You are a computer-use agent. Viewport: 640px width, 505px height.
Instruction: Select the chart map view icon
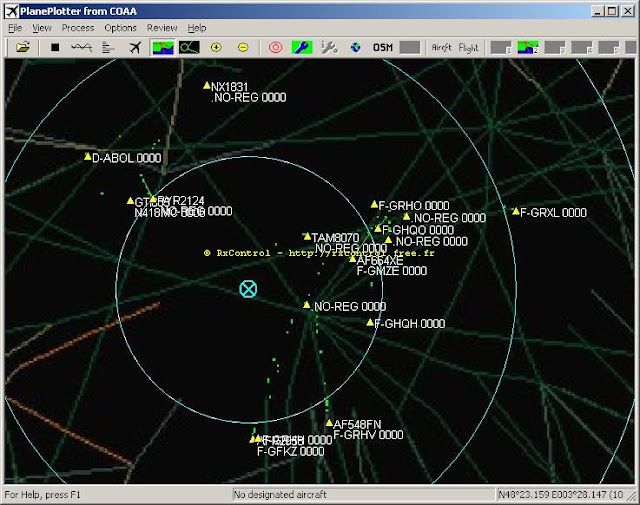click(163, 48)
